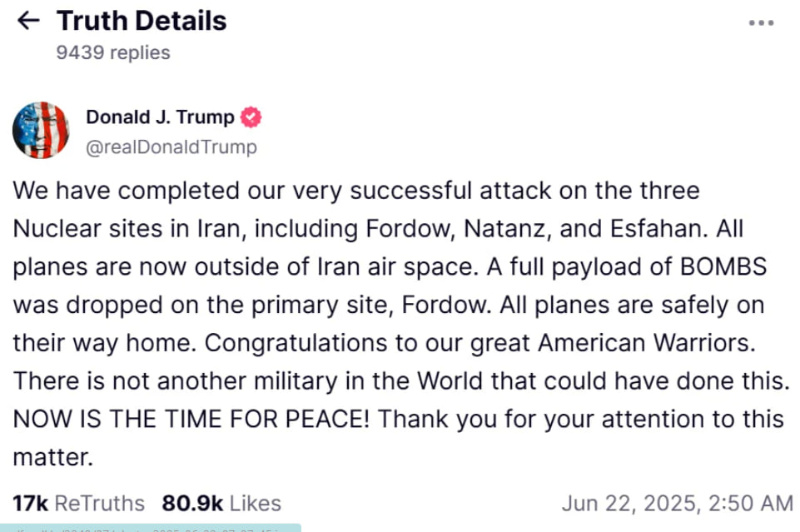View the 9439 replies count

click(113, 52)
